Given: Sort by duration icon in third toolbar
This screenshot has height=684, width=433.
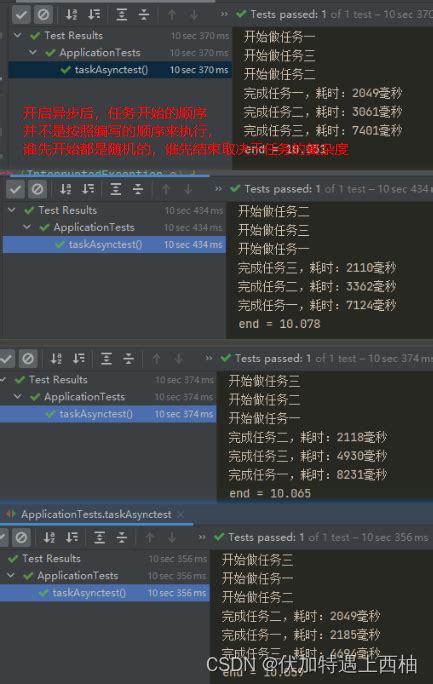Looking at the screenshot, I should pyautogui.click(x=78, y=359).
